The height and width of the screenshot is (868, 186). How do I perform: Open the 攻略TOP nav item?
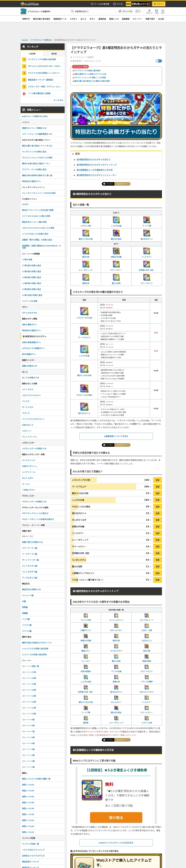pyautogui.click(x=26, y=19)
